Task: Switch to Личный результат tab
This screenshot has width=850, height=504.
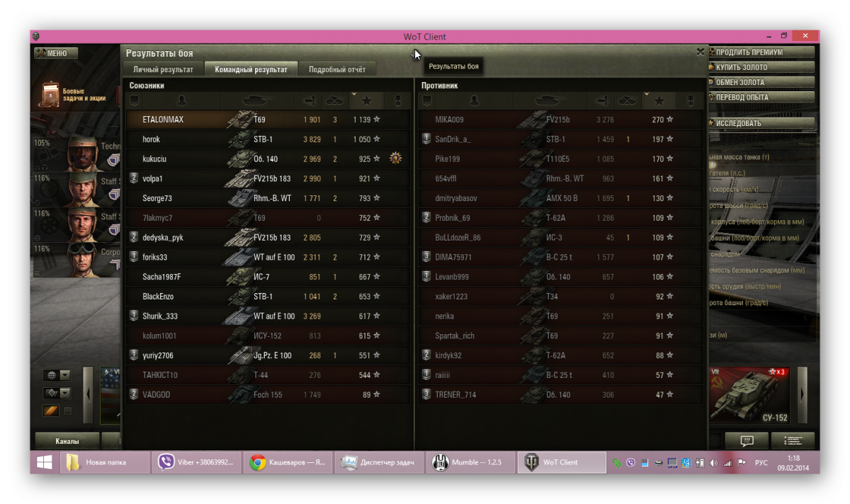Action: pyautogui.click(x=164, y=69)
